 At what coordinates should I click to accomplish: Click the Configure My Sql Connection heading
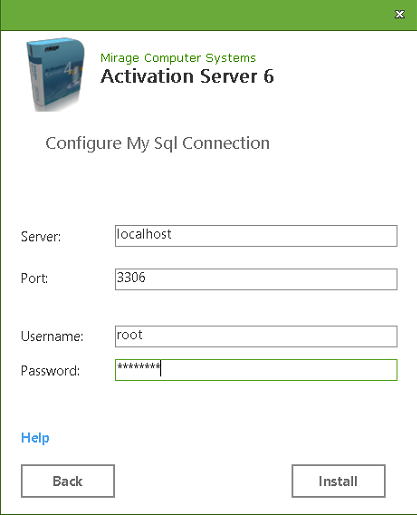pyautogui.click(x=157, y=144)
